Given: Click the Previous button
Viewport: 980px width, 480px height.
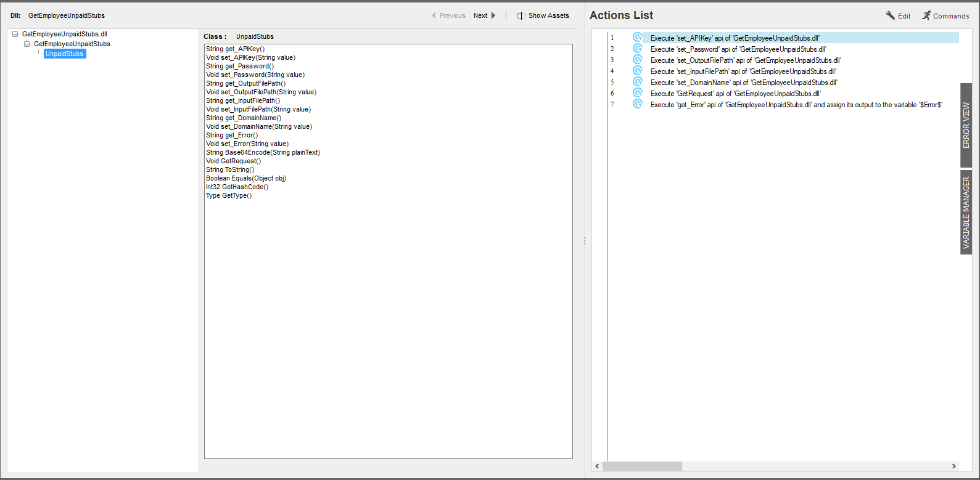Looking at the screenshot, I should coord(448,15).
